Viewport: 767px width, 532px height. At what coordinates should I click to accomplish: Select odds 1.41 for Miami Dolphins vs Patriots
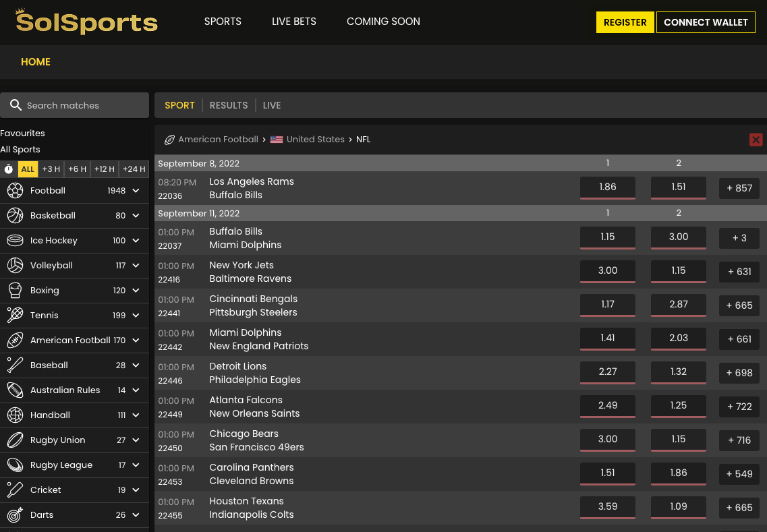point(608,339)
